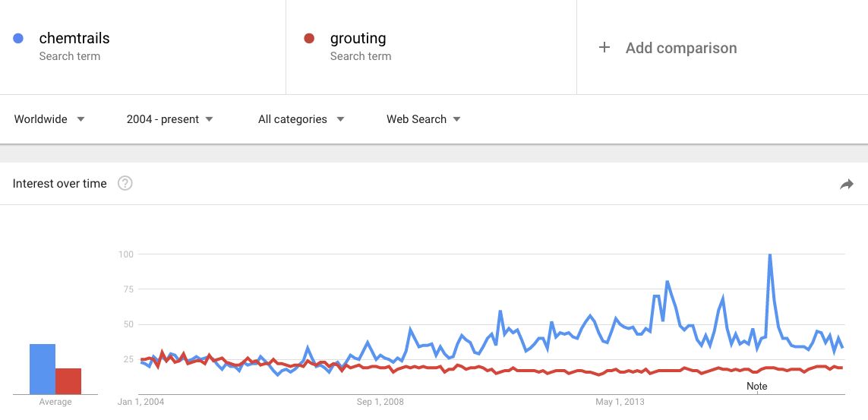868x420 pixels.
Task: Click the Sep 1, 2008 axis label
Action: coord(380,402)
